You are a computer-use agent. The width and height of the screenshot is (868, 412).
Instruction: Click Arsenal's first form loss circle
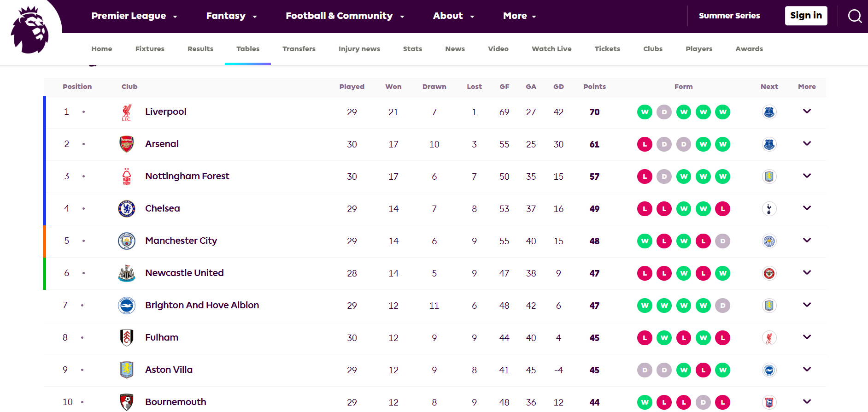pos(645,144)
